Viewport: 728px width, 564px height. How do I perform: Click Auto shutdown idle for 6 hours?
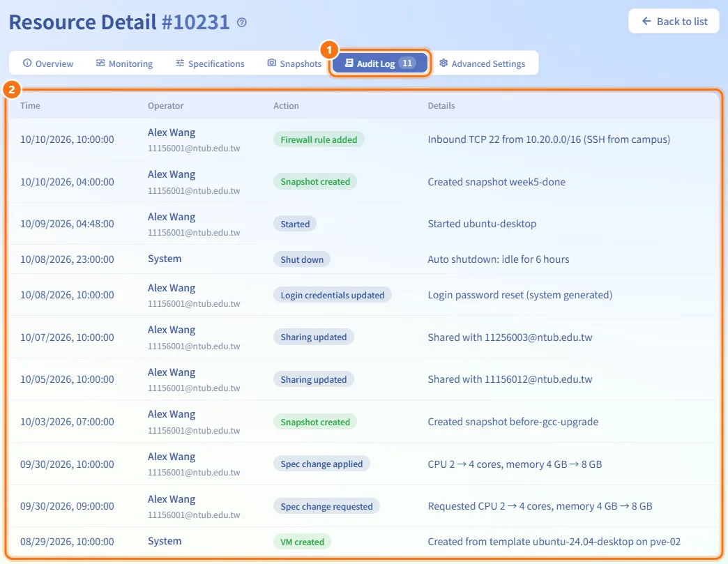tap(498, 259)
